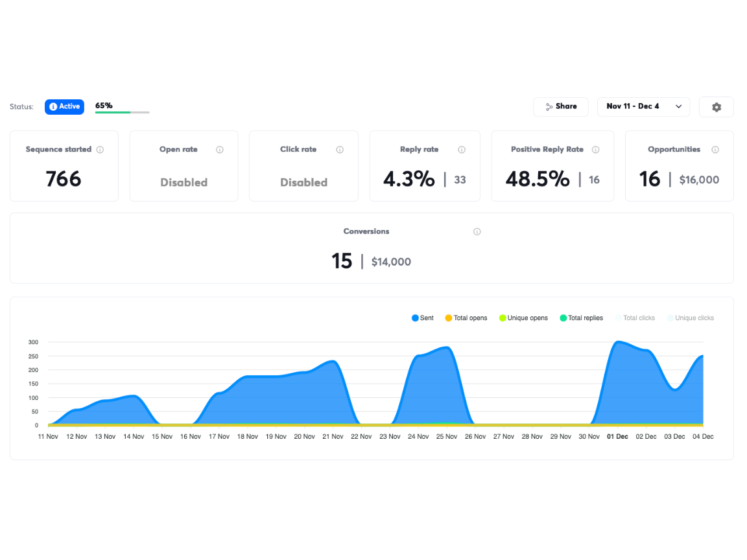Click the info icon on Sequence started card
The width and height of the screenshot is (747, 560).
(100, 149)
